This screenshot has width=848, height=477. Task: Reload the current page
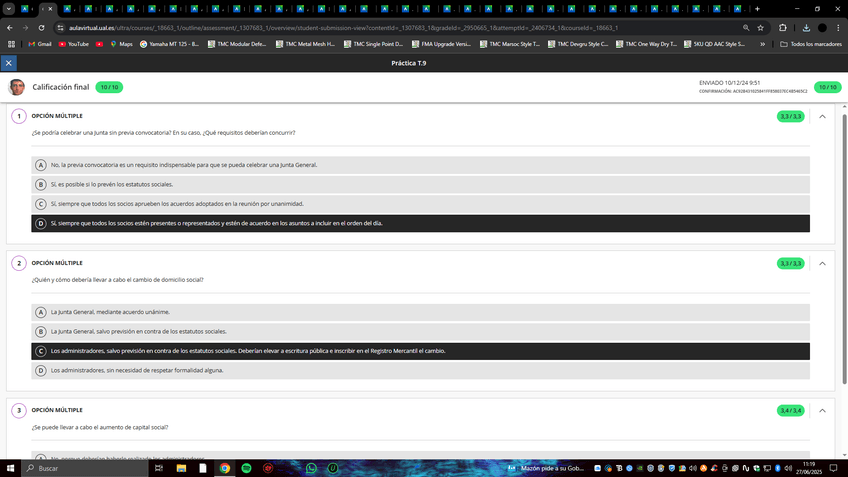pyautogui.click(x=41, y=28)
